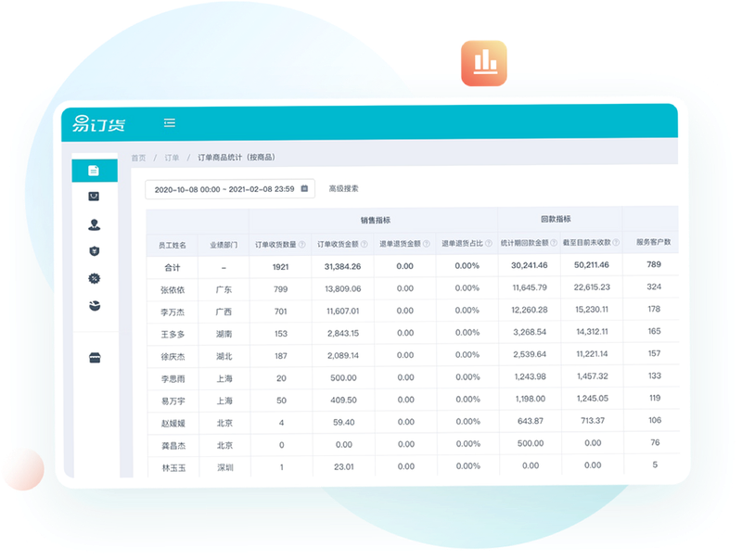
Task: Select the customer pin icon in the sidebar
Action: [x=95, y=224]
